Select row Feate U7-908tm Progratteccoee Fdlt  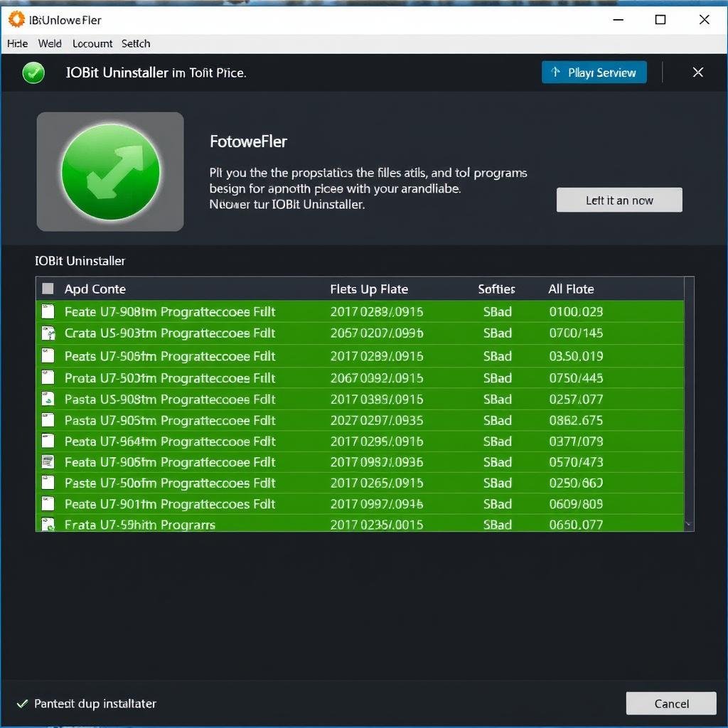tap(360, 311)
